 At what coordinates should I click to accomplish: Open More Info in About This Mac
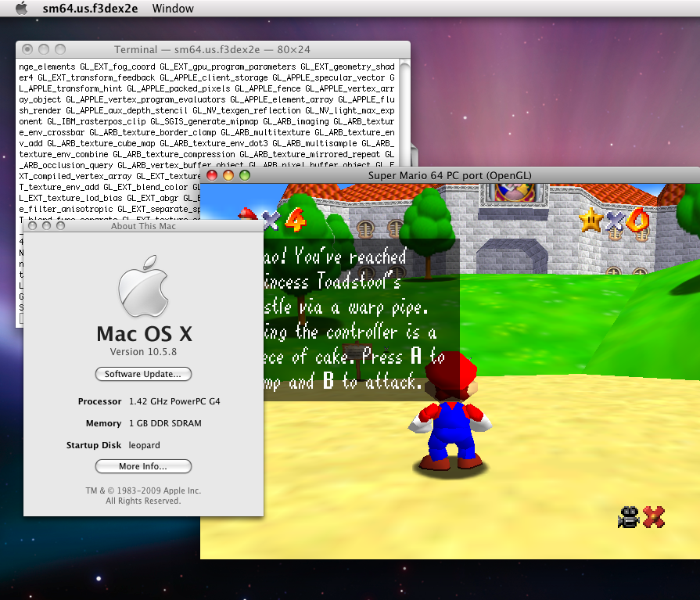pyautogui.click(x=143, y=466)
